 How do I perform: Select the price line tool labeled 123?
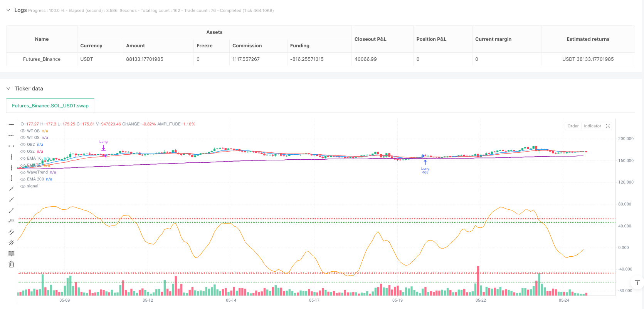pyautogui.click(x=11, y=221)
